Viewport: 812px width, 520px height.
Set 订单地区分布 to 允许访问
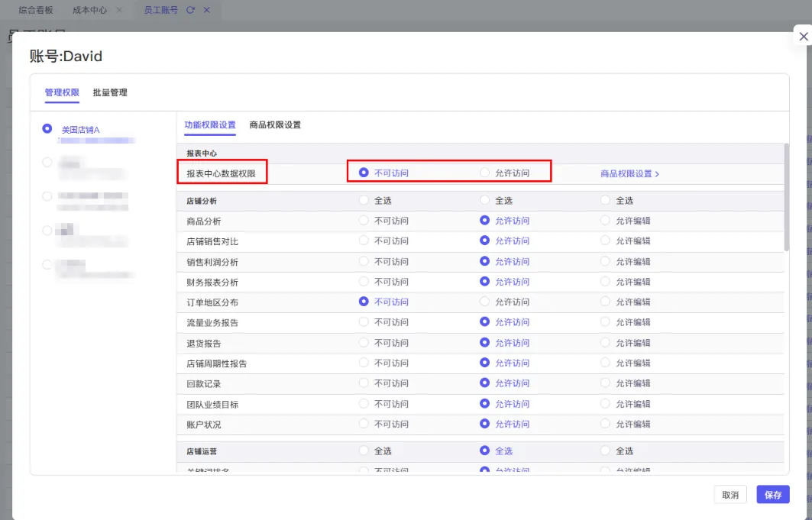485,302
